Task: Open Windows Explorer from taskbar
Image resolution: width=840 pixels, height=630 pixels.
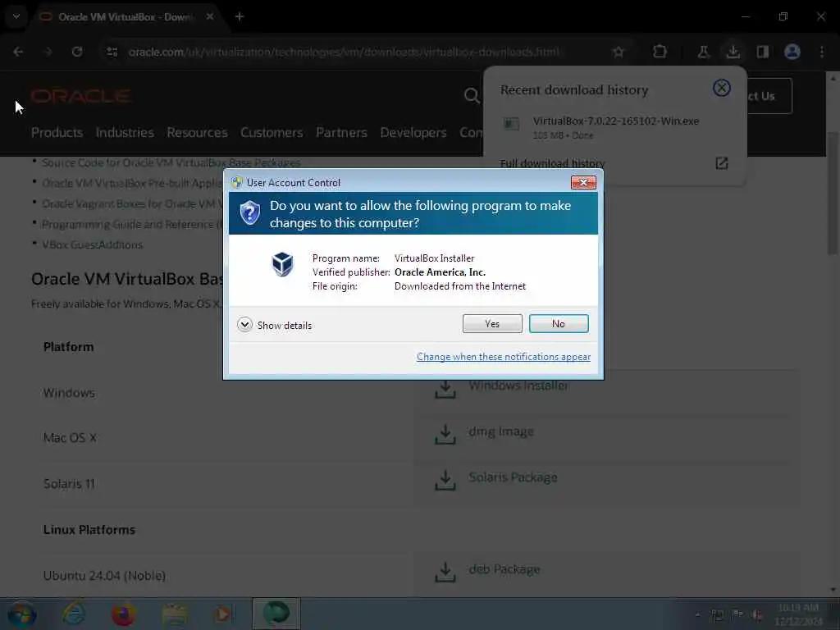Action: pyautogui.click(x=175, y=614)
